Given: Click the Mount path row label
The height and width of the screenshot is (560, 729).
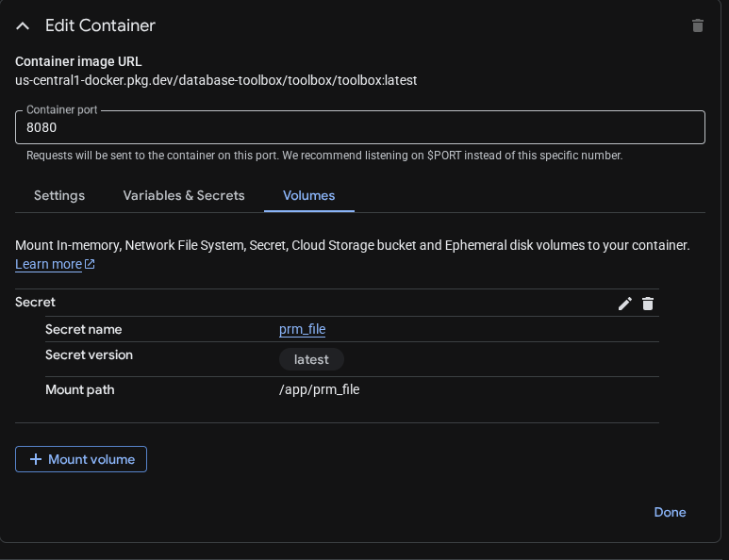Looking at the screenshot, I should [x=79, y=390].
